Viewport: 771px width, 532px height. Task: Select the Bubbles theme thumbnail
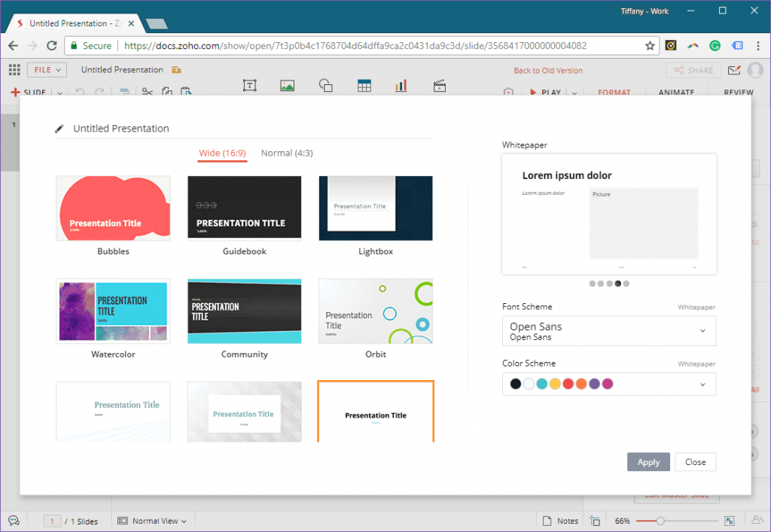(113, 208)
